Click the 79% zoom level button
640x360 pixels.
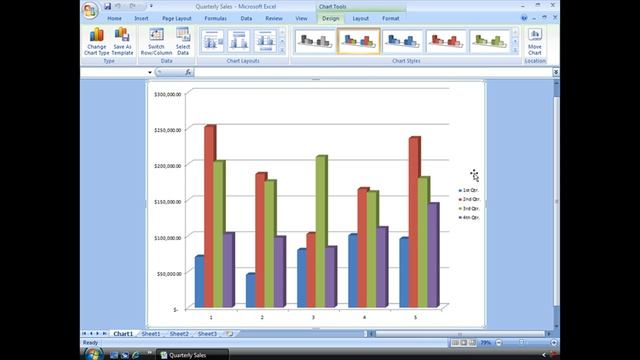coord(485,343)
